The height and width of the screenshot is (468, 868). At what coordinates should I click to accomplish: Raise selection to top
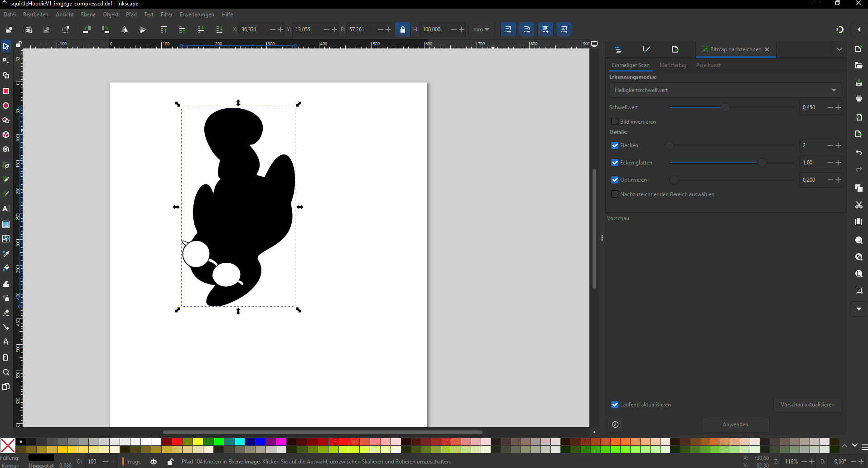coord(164,29)
